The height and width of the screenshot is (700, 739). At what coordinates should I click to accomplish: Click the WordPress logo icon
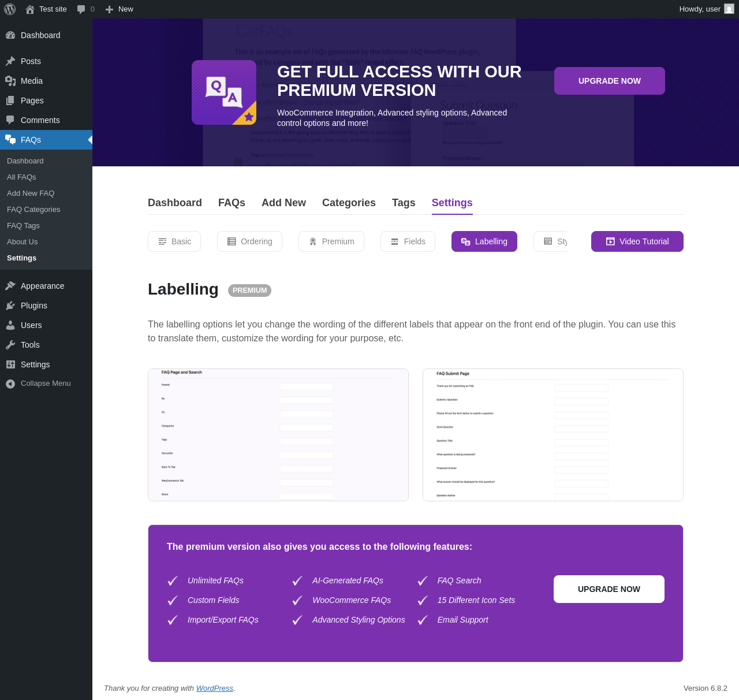[x=10, y=9]
